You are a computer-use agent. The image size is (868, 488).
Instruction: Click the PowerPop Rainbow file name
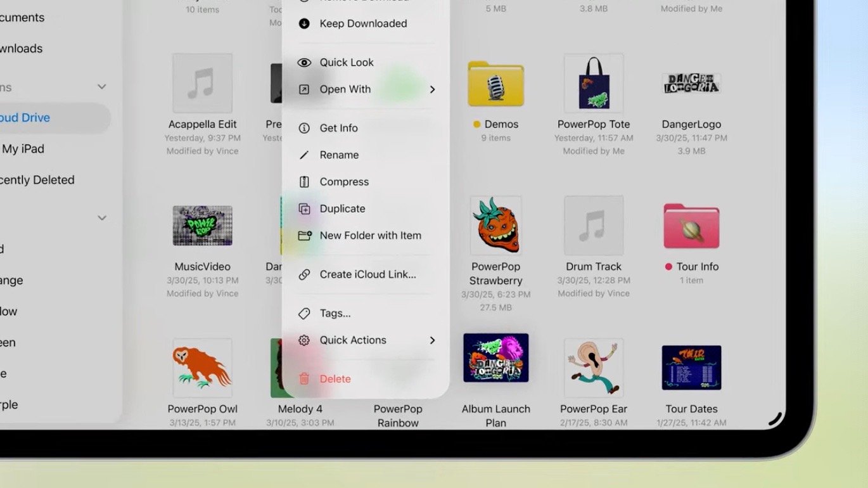[398, 416]
